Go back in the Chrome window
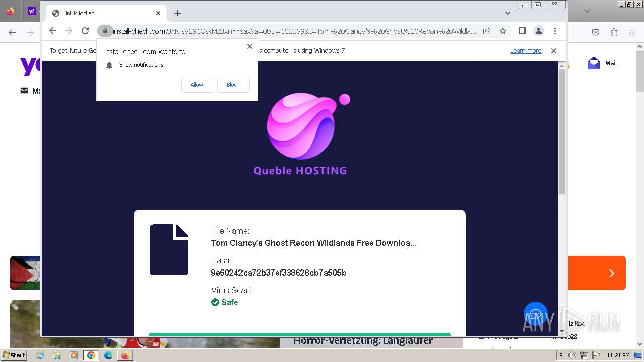Image resolution: width=644 pixels, height=362 pixels. 53,31
